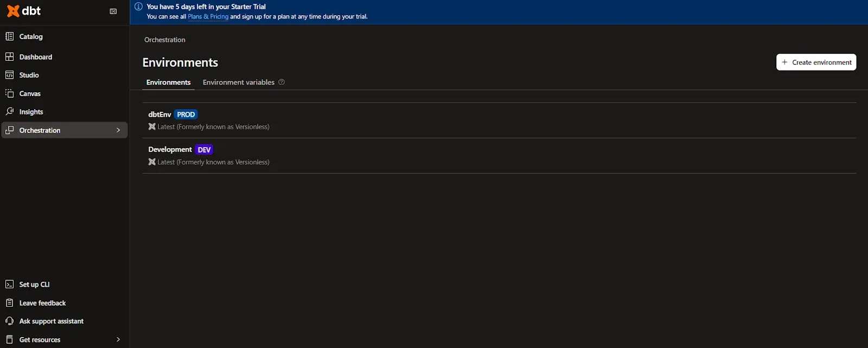
Task: Click the info icon in trial banner
Action: pos(138,7)
